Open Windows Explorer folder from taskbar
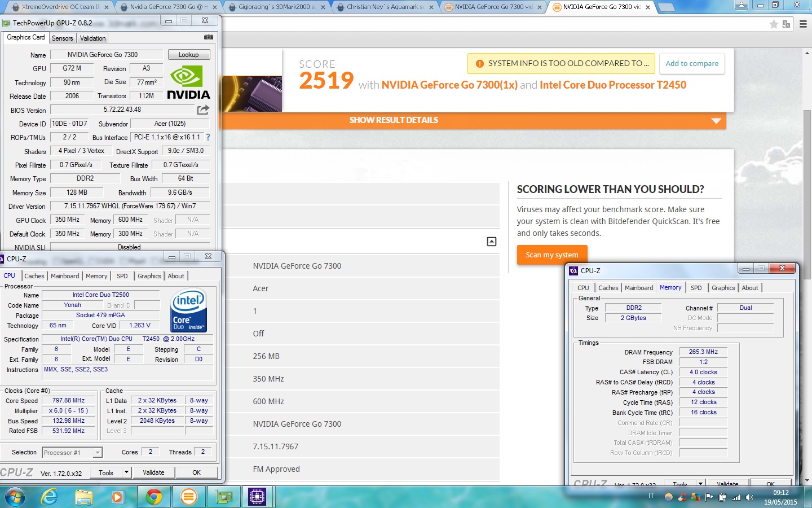Image resolution: width=812 pixels, height=508 pixels. [84, 497]
